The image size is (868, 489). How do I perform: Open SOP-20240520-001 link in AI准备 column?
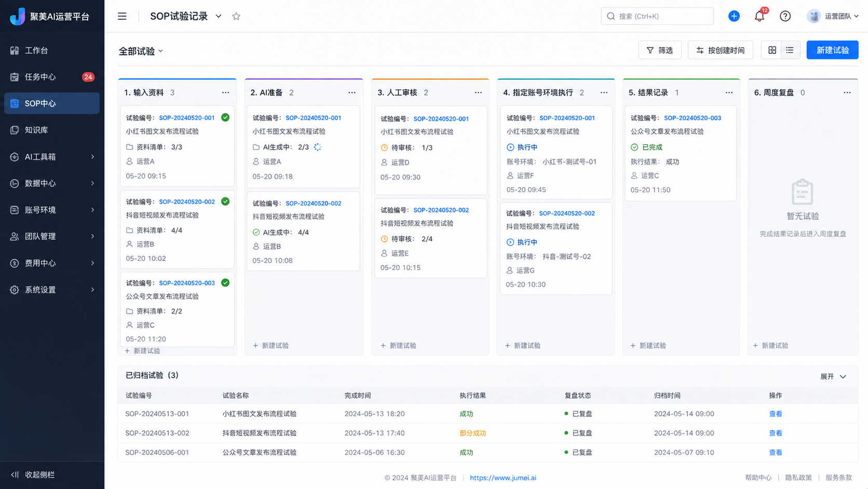[x=313, y=118]
